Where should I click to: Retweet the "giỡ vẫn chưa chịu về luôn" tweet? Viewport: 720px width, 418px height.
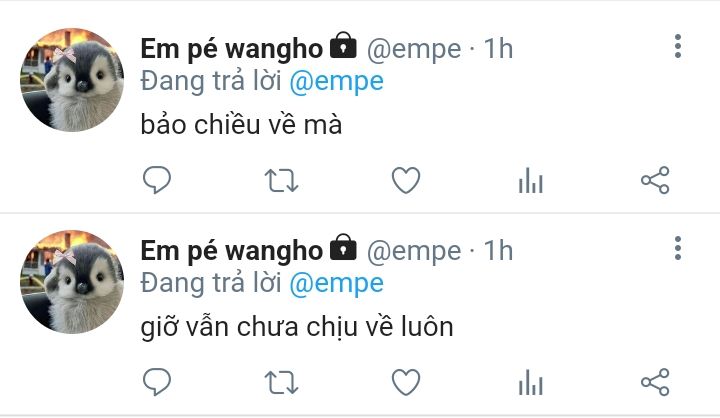pos(281,382)
